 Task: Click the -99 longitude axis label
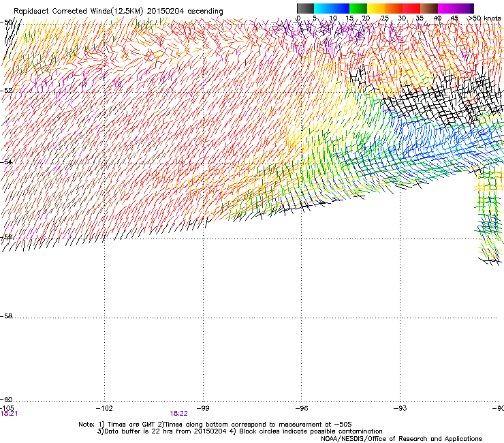coord(203,408)
